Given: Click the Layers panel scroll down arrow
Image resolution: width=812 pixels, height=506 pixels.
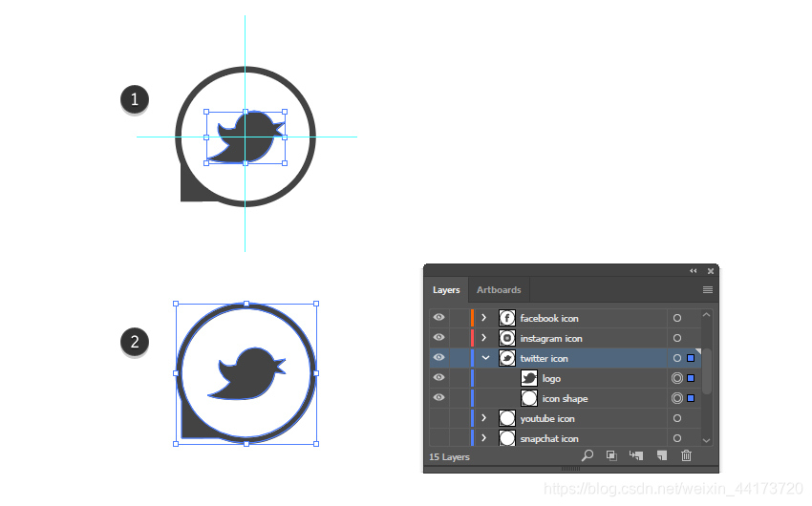Looking at the screenshot, I should [706, 441].
